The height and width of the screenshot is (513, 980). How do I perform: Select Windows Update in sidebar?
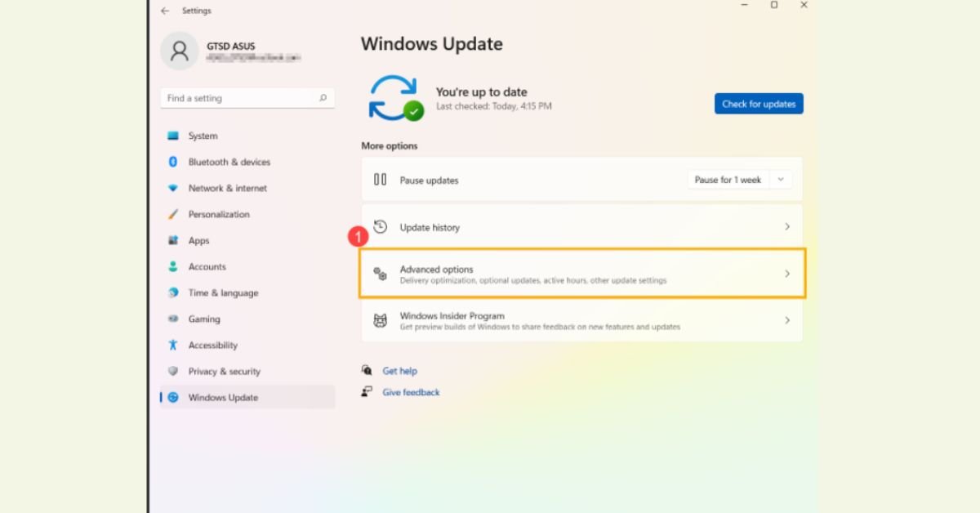pyautogui.click(x=247, y=397)
